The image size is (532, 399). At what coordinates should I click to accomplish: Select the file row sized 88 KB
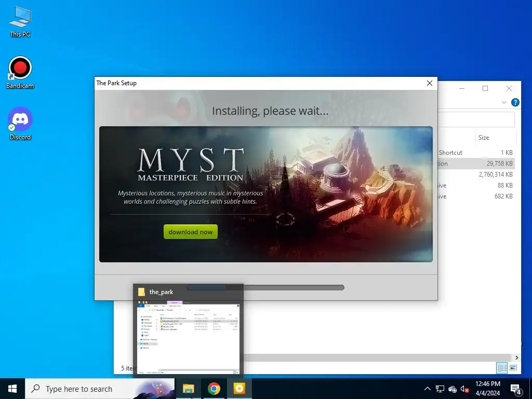(x=476, y=185)
